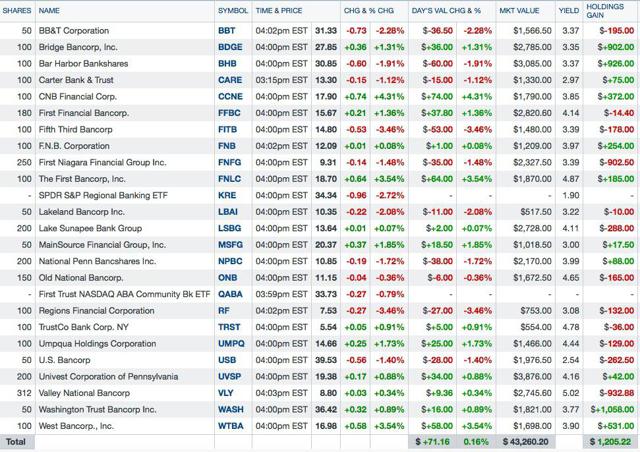Open the MSFG symbol link

230,245
